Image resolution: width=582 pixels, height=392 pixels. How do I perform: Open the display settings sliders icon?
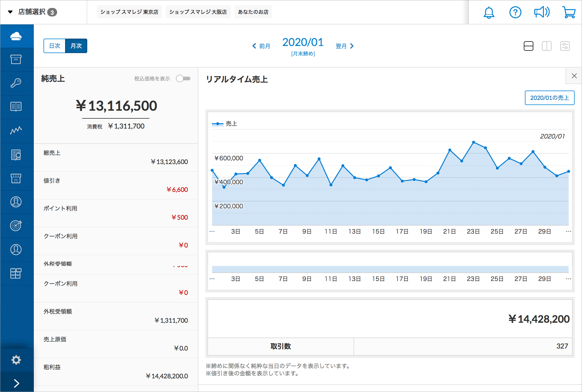point(565,46)
